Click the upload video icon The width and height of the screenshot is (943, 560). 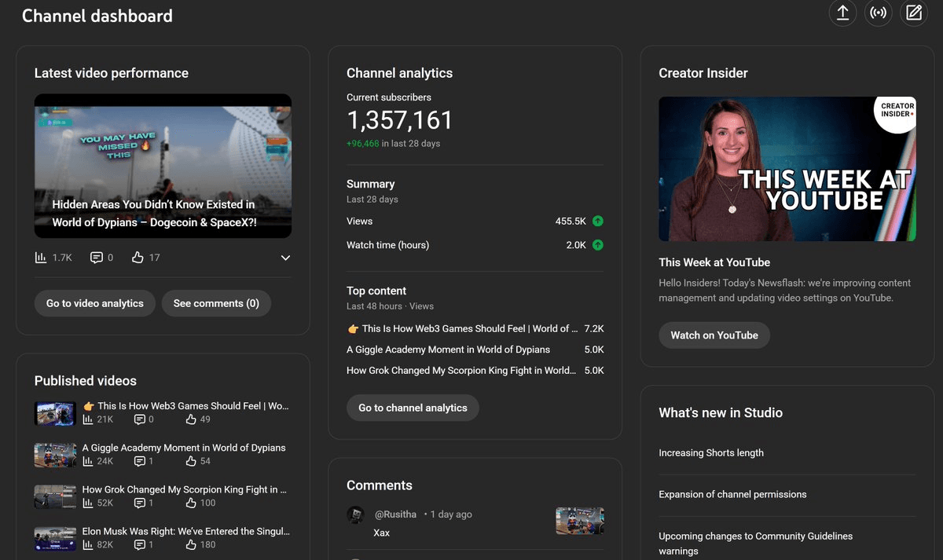pyautogui.click(x=842, y=13)
